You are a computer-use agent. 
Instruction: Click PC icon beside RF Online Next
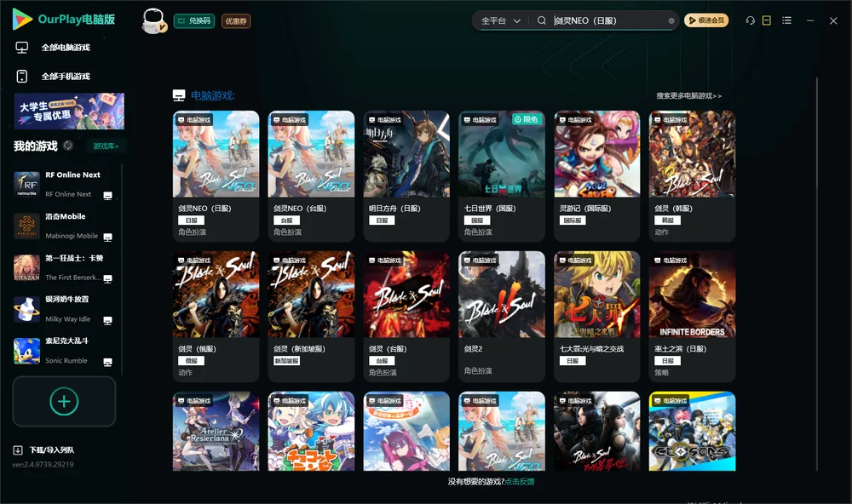(x=107, y=196)
